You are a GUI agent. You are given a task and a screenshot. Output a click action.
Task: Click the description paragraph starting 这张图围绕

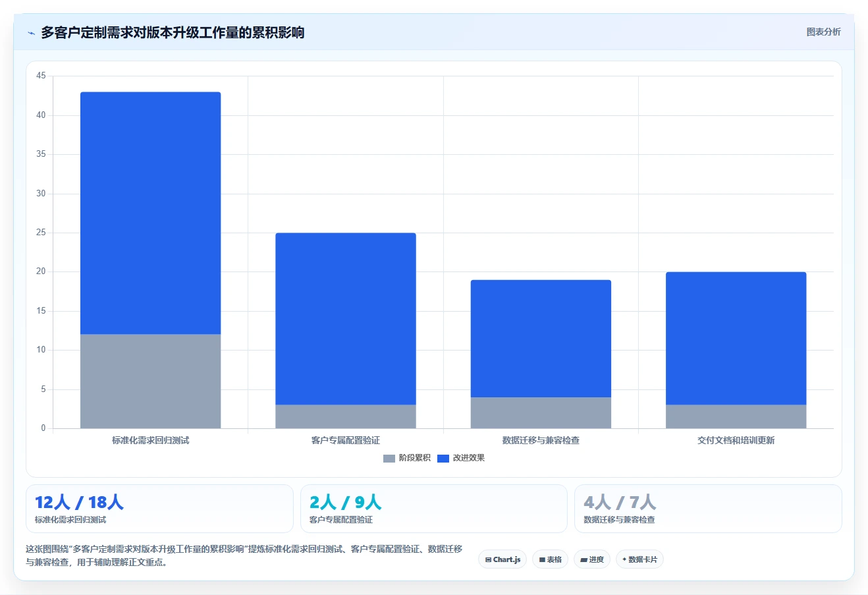244,555
